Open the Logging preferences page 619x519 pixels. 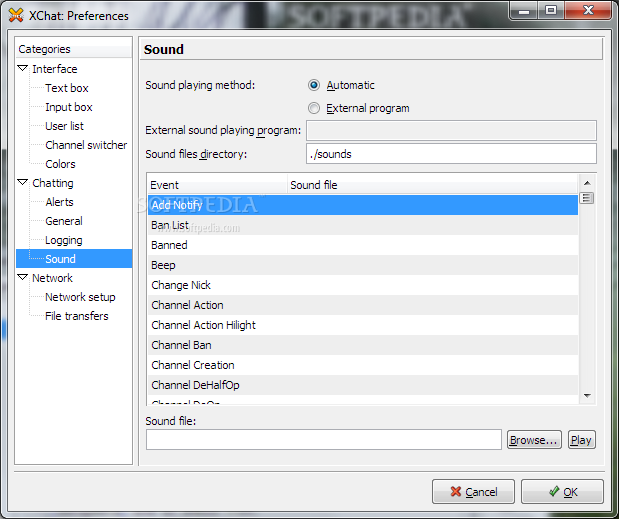(x=64, y=240)
